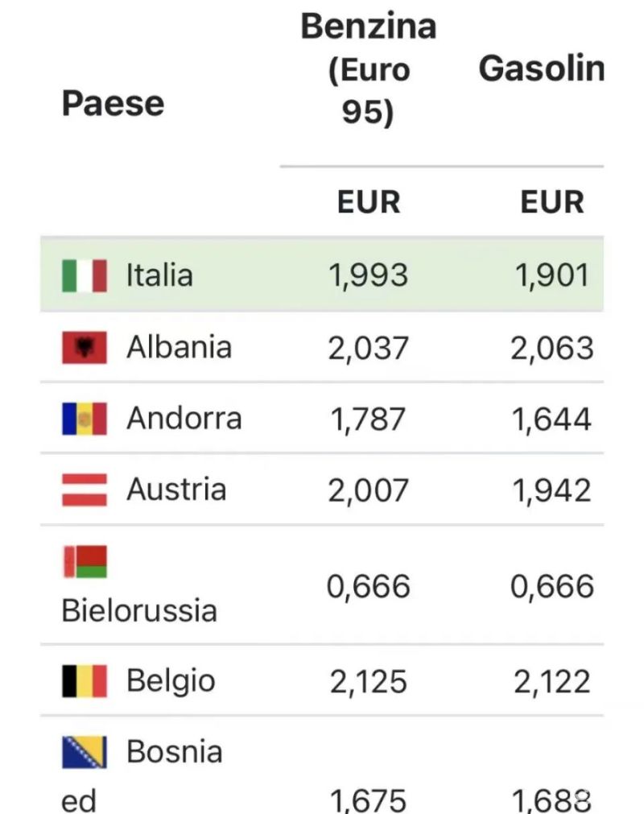Open the Bielorussia country link
Image resolution: width=644 pixels, height=814 pixels.
click(139, 610)
